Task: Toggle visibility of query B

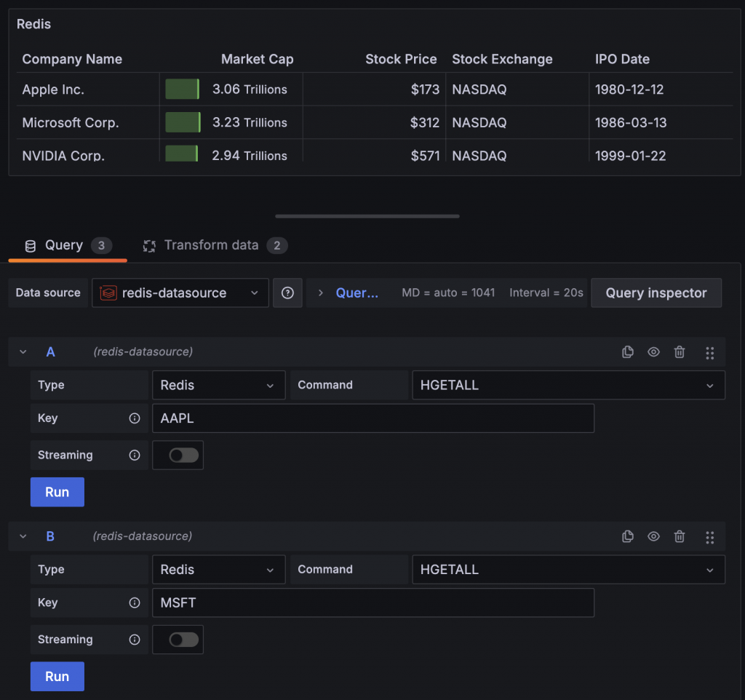Action: click(x=654, y=536)
